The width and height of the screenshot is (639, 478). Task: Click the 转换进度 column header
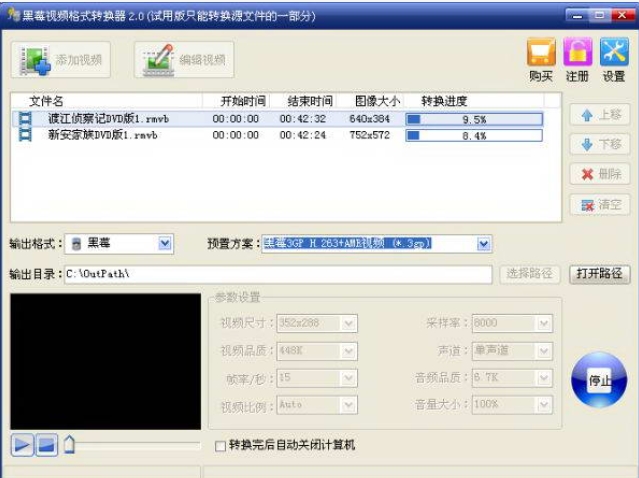(474, 101)
